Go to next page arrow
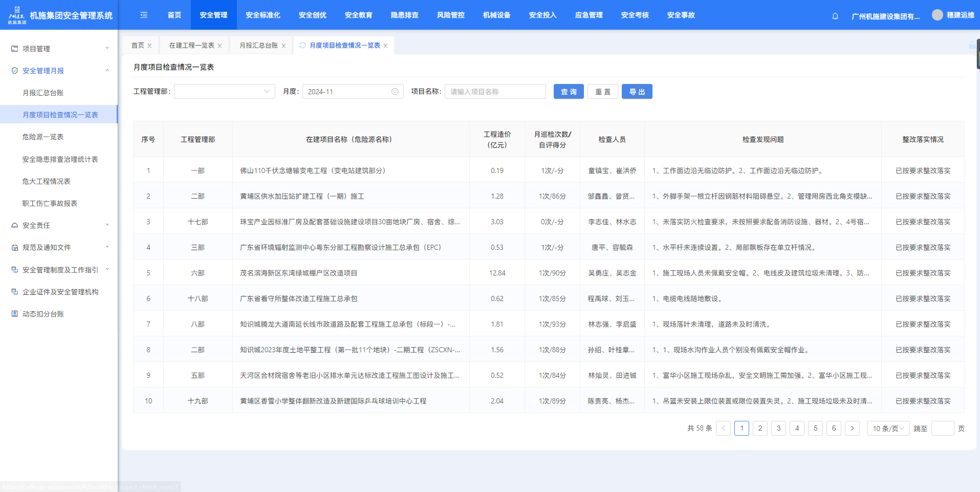This screenshot has width=980, height=492. click(852, 429)
